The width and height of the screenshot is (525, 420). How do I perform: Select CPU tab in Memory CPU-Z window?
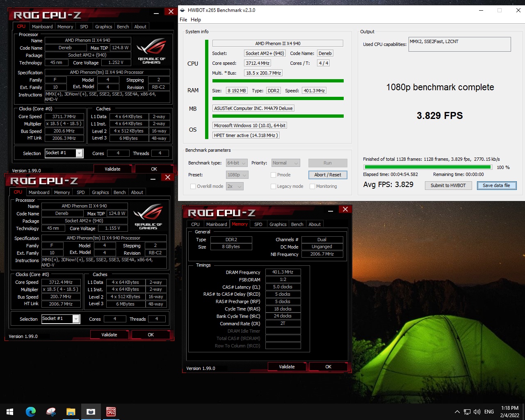pos(195,224)
